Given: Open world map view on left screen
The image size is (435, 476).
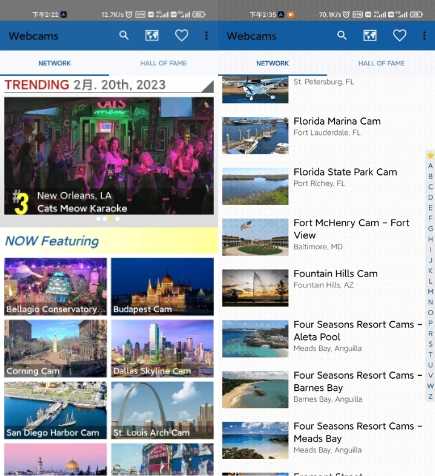Looking at the screenshot, I should pos(152,35).
